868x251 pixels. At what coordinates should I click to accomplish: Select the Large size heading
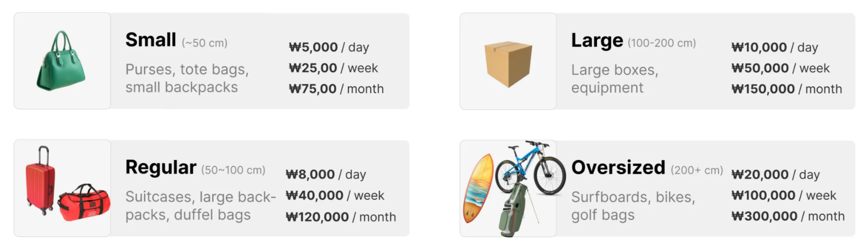tap(597, 41)
